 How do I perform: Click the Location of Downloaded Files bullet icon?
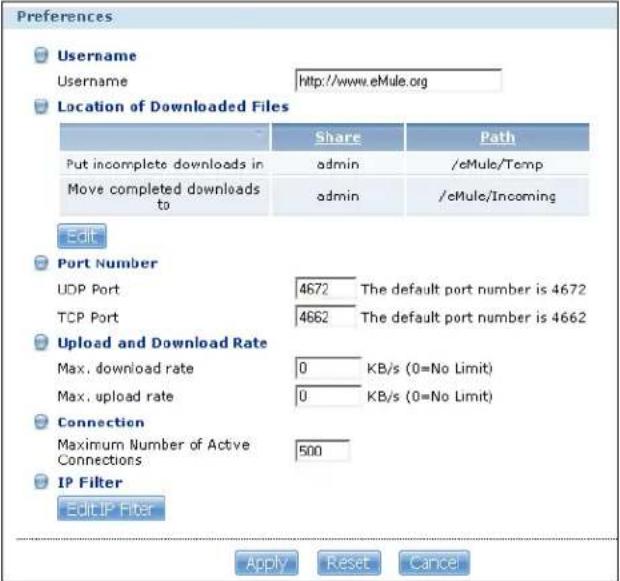(41, 106)
